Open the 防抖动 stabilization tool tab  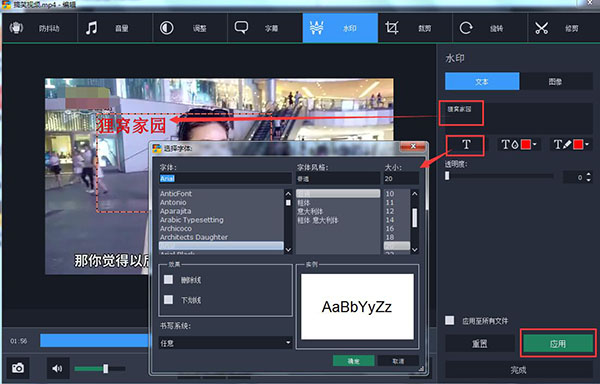pos(40,28)
